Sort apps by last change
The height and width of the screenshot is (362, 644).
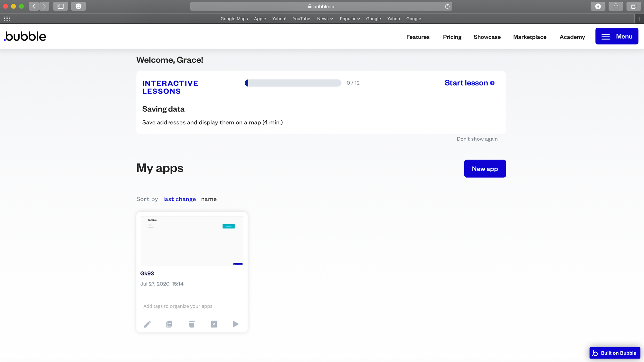[x=179, y=199]
